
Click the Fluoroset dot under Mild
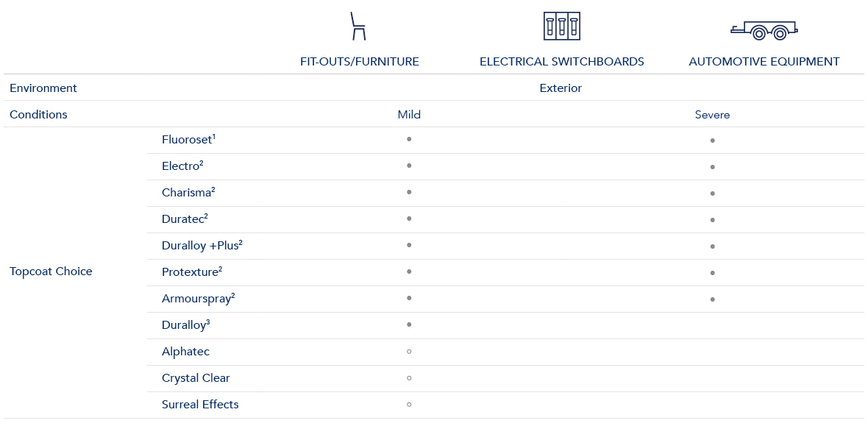409,139
